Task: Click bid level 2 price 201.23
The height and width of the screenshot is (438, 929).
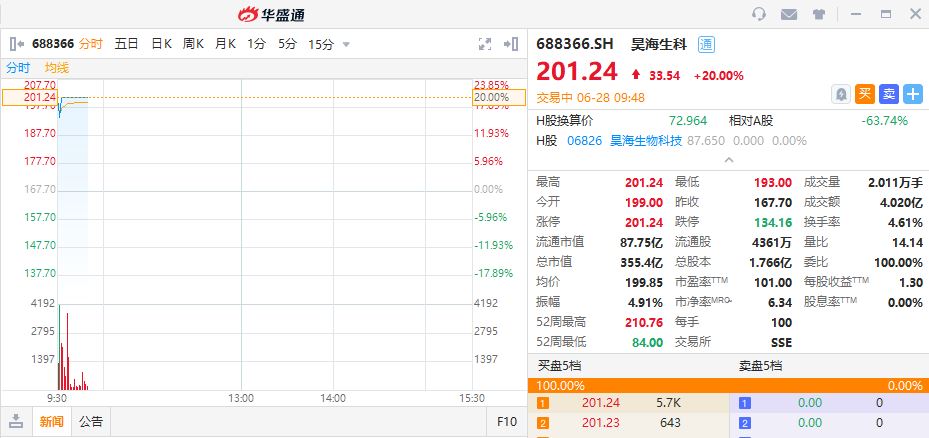Action: pos(601,423)
